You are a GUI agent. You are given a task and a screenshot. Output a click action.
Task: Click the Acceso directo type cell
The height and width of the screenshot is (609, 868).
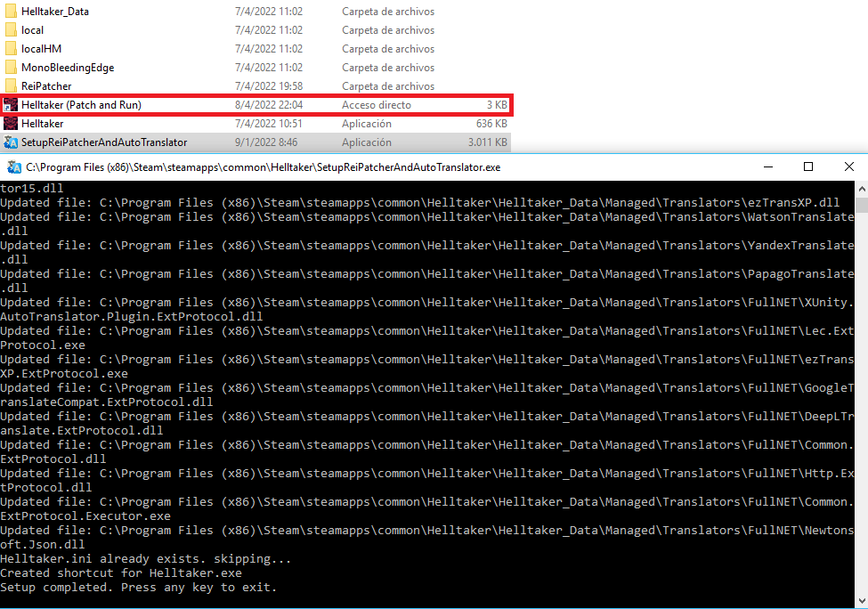(377, 105)
